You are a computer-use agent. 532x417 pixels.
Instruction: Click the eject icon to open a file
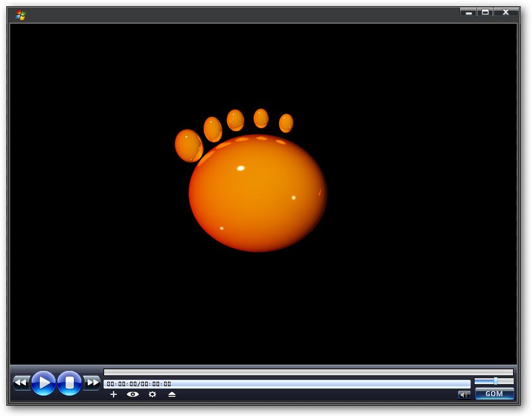(172, 394)
